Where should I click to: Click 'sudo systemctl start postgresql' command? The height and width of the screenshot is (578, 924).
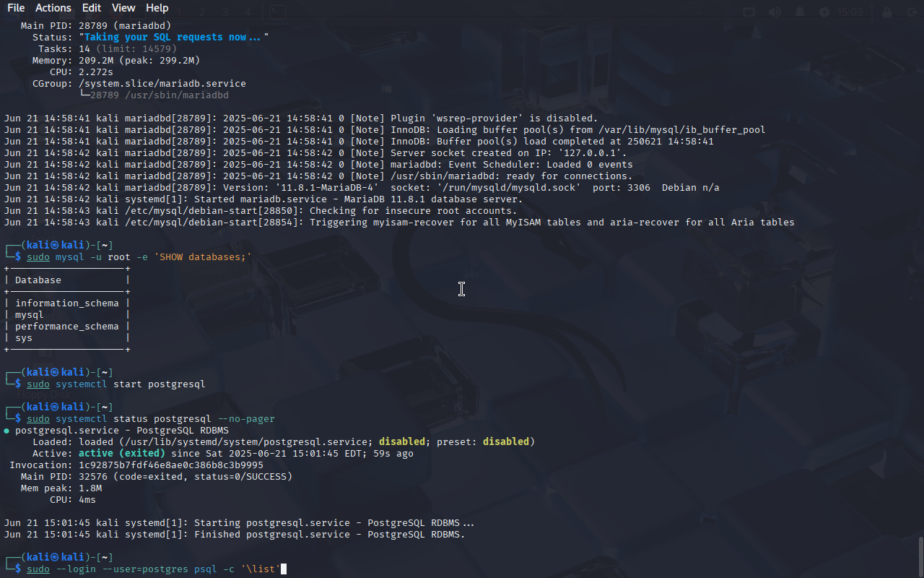pyautogui.click(x=116, y=384)
